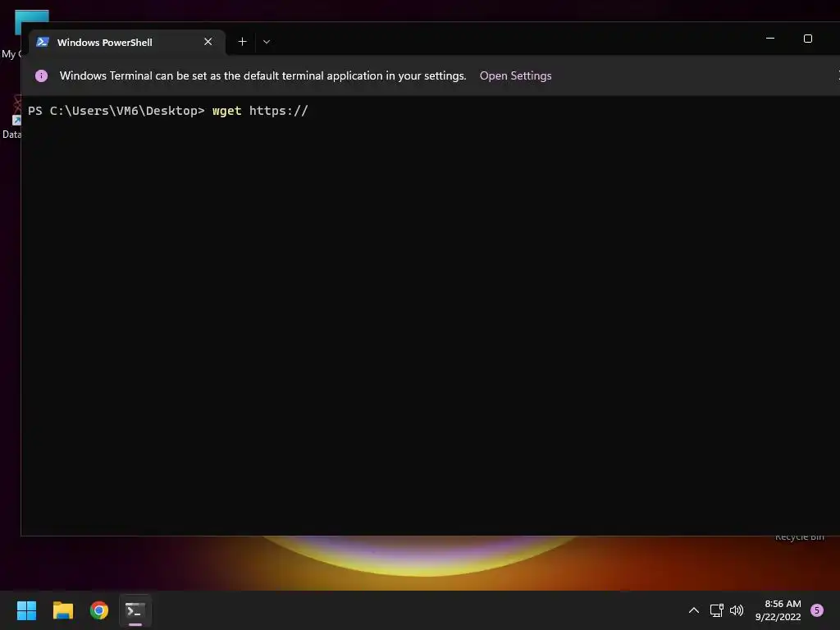Click the wget command text
840x630 pixels.
point(226,111)
